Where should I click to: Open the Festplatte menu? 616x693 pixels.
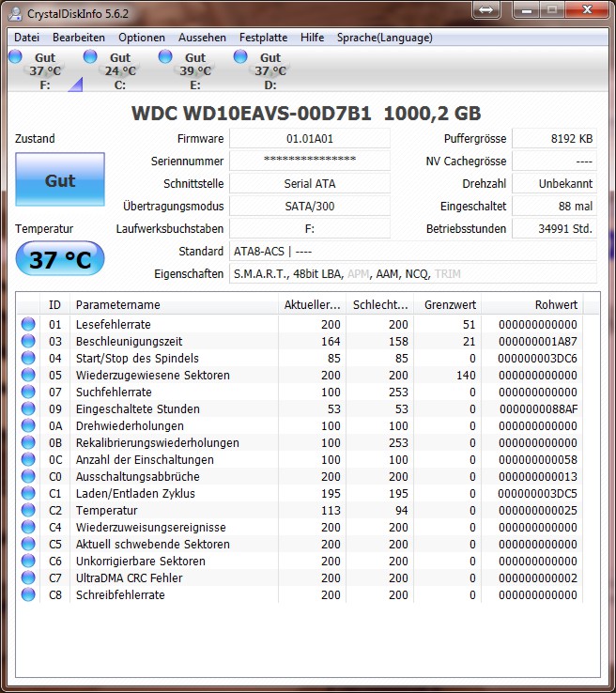pyautogui.click(x=263, y=38)
